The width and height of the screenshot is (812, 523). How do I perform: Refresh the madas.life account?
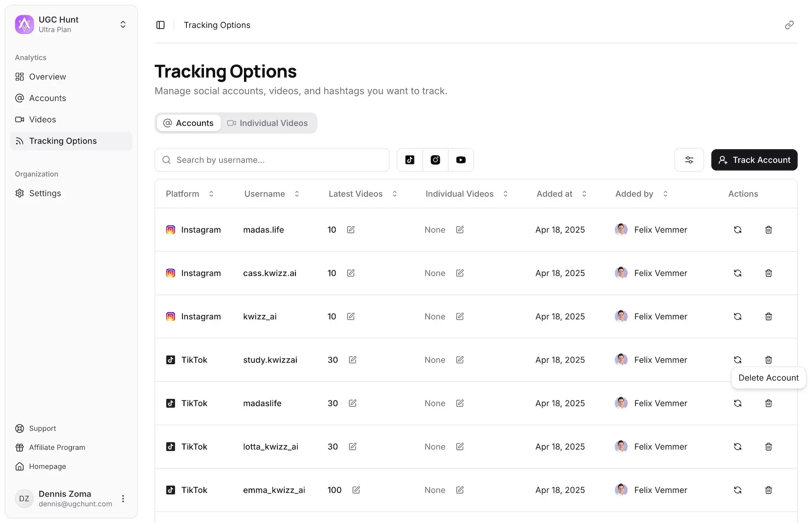pyautogui.click(x=738, y=230)
